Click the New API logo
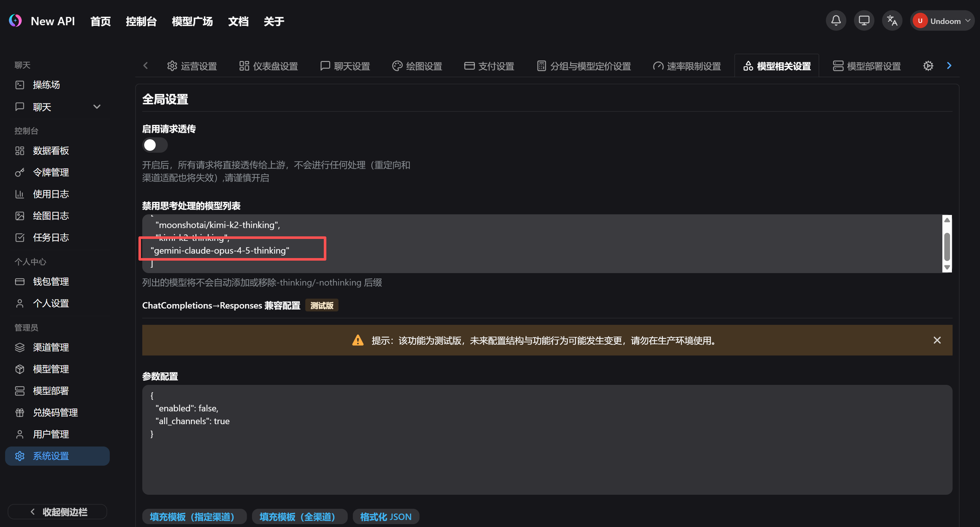 [15, 20]
